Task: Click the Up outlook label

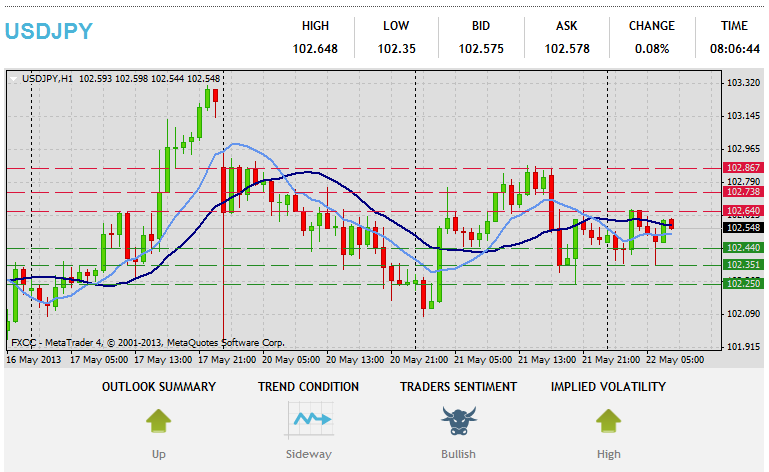Action: (158, 454)
